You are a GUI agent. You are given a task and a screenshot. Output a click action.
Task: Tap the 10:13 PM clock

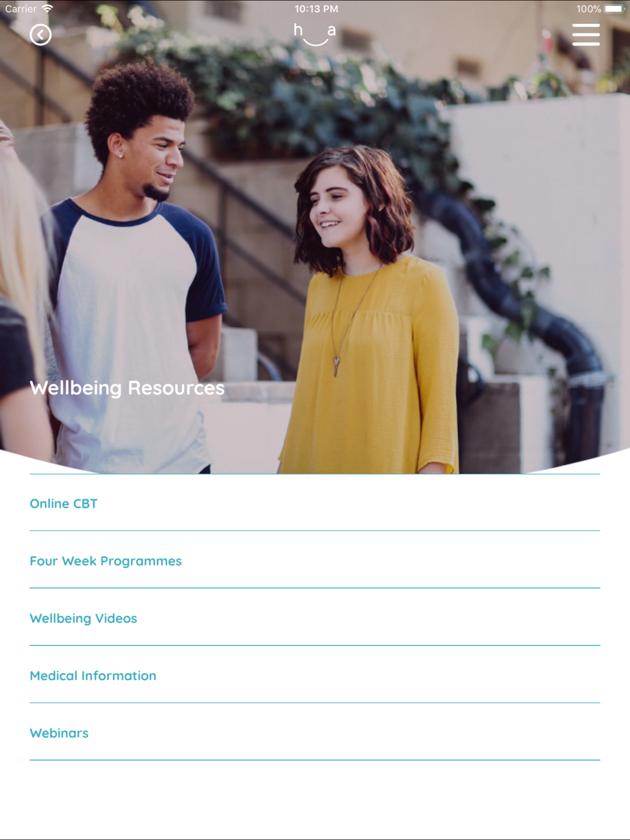[316, 9]
